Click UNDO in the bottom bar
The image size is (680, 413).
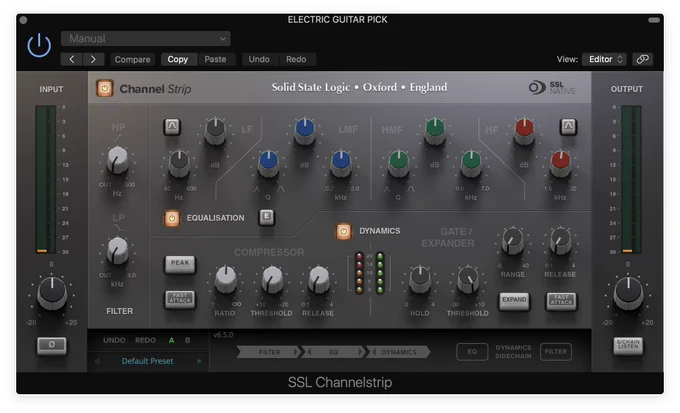tap(114, 341)
